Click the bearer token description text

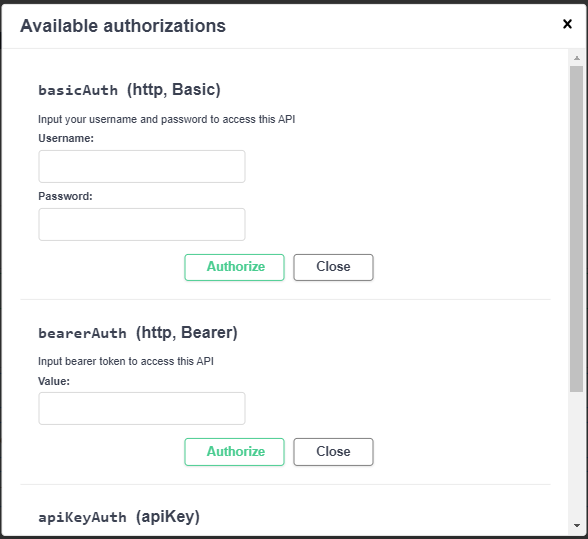click(x=126, y=361)
